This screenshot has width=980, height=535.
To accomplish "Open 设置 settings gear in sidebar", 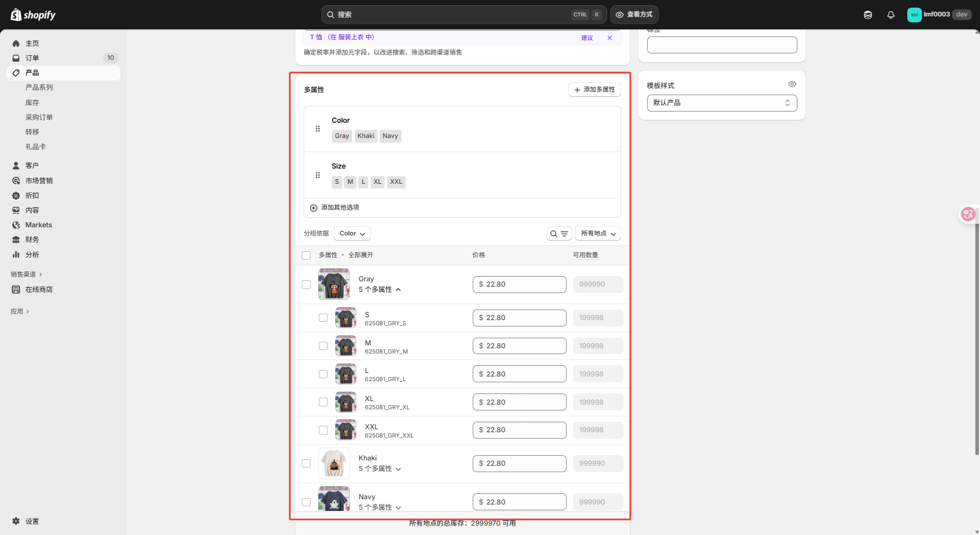I will pos(16,521).
